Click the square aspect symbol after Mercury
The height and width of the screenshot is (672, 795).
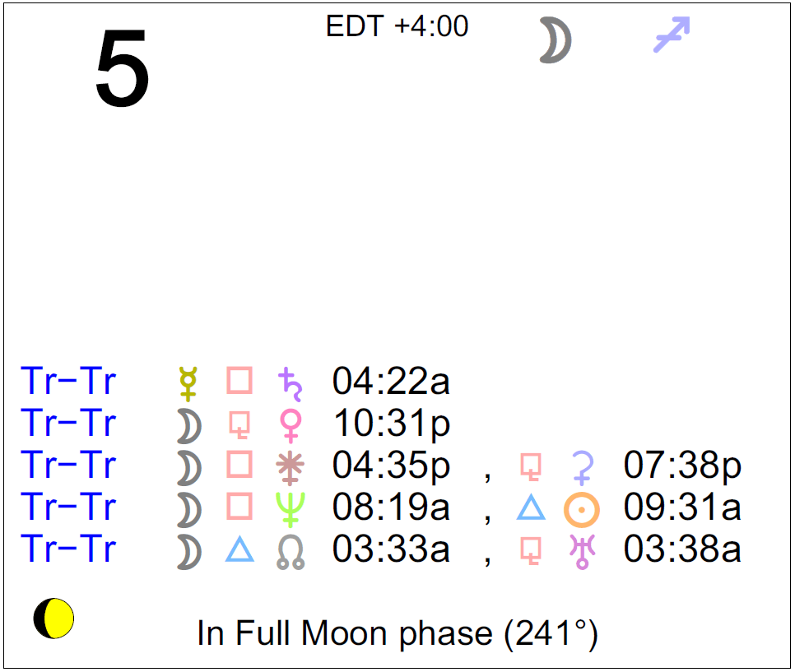tap(239, 382)
